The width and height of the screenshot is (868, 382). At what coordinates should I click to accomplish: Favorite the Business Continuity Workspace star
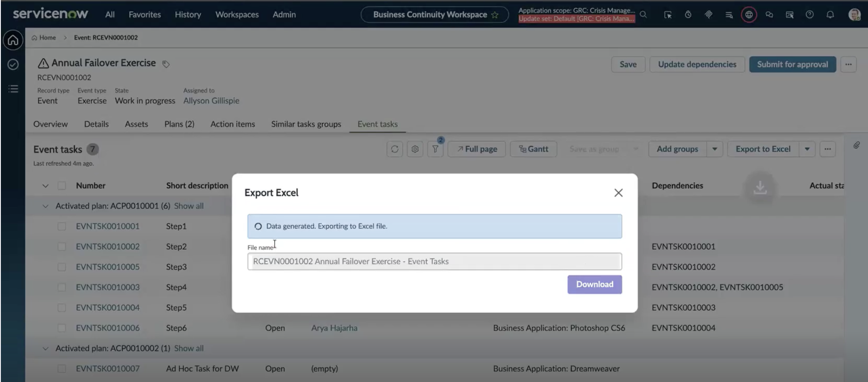[495, 15]
